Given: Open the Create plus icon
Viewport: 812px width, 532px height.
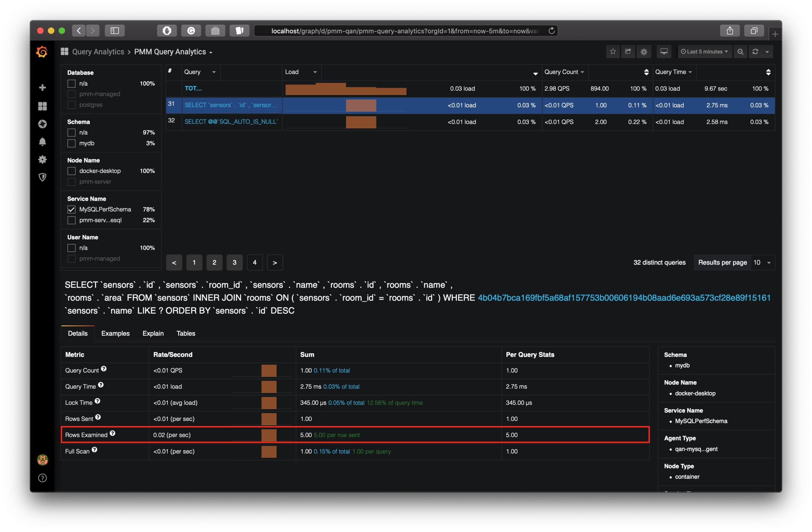Looking at the screenshot, I should pyautogui.click(x=42, y=87).
